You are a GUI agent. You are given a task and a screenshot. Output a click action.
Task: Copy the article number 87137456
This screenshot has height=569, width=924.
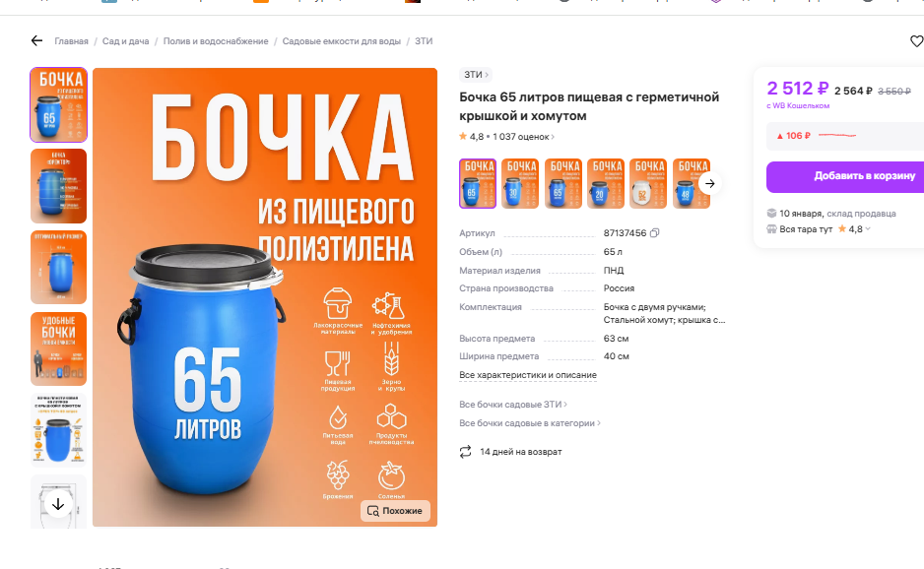point(655,233)
